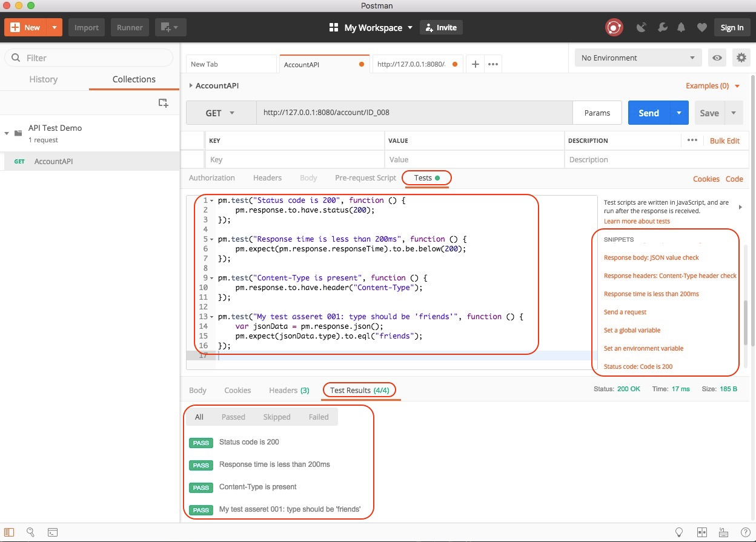The width and height of the screenshot is (756, 542).
Task: Toggle environment quick look eye icon
Action: [717, 58]
